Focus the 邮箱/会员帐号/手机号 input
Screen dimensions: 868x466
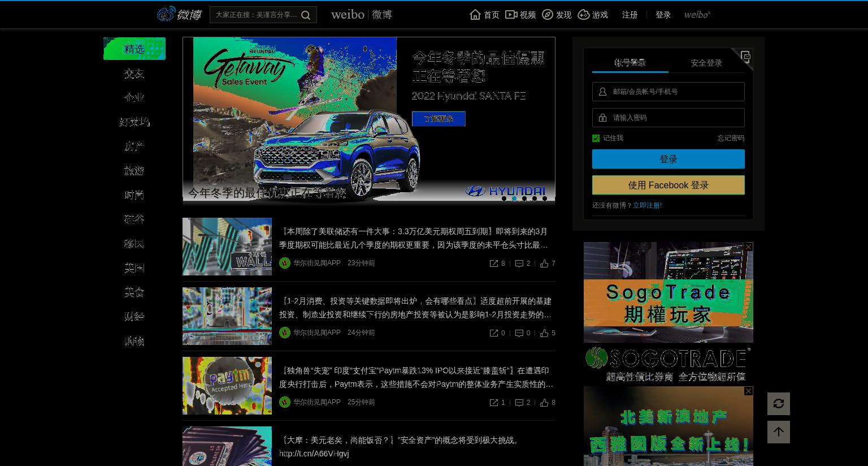(x=669, y=92)
